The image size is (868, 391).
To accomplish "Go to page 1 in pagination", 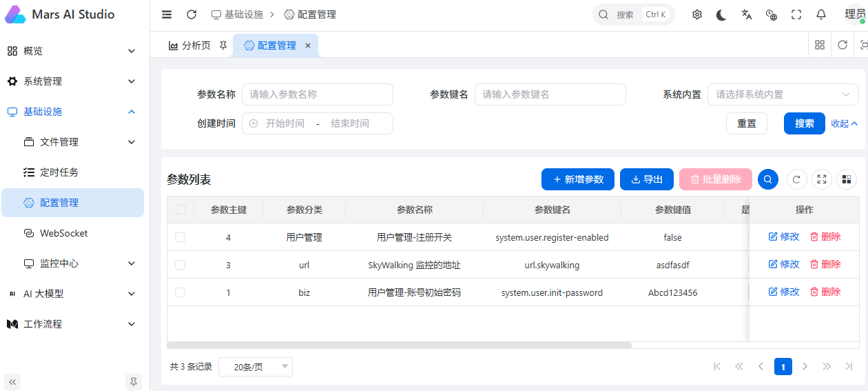I will [x=783, y=366].
